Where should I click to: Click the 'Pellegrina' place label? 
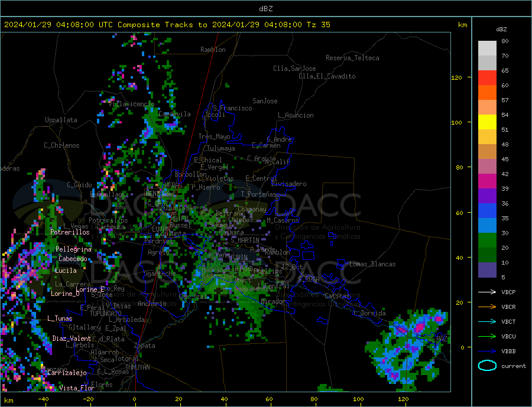(74, 249)
